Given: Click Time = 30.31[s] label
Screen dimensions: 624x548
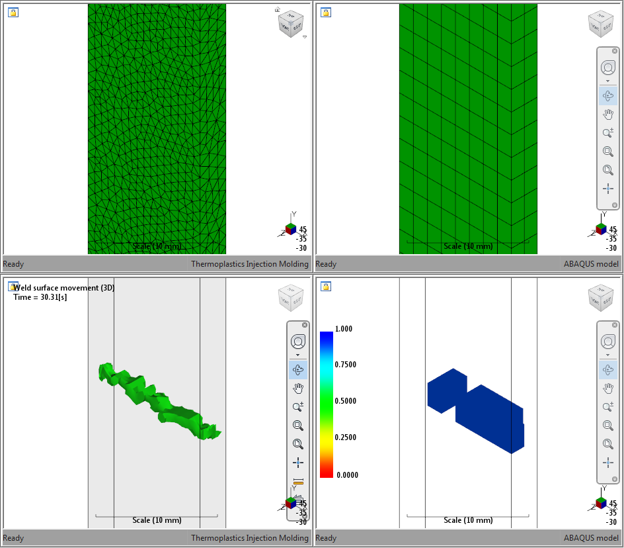Looking at the screenshot, I should coord(40,297).
